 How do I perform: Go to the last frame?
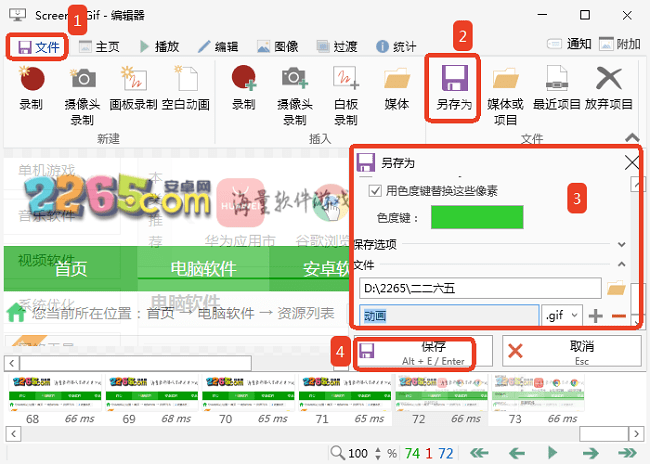point(627,453)
